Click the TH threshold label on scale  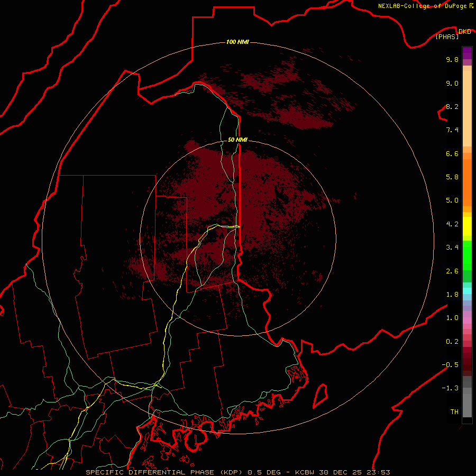pos(454,411)
